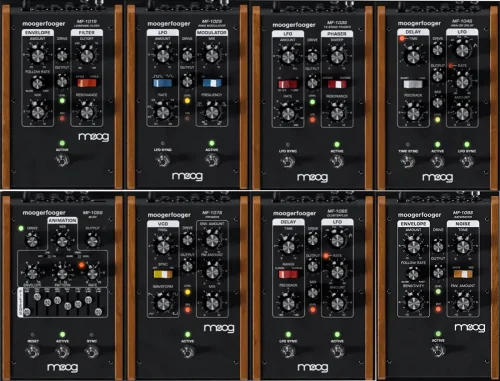Toggle the MF-104S Time Sync footswitch

pyautogui.click(x=408, y=162)
